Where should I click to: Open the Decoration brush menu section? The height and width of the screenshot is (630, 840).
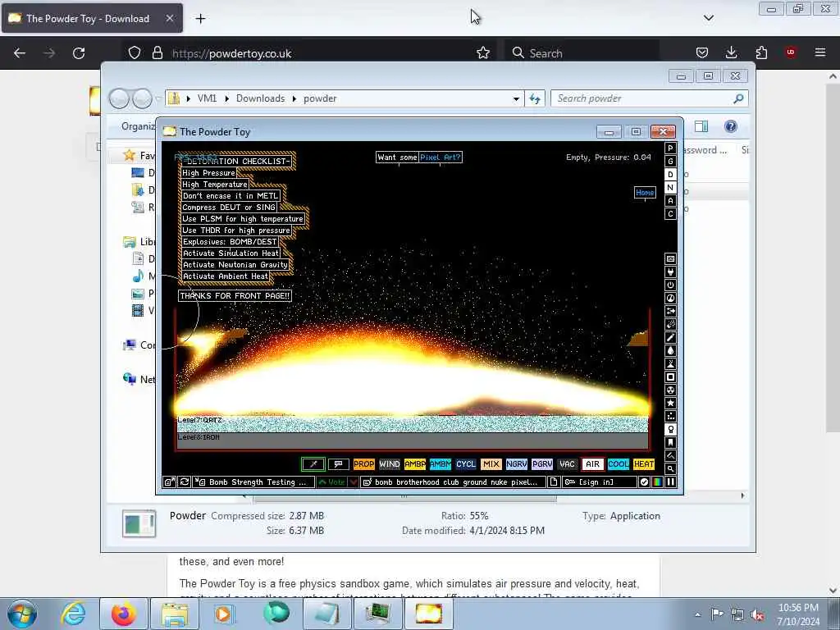[670, 456]
